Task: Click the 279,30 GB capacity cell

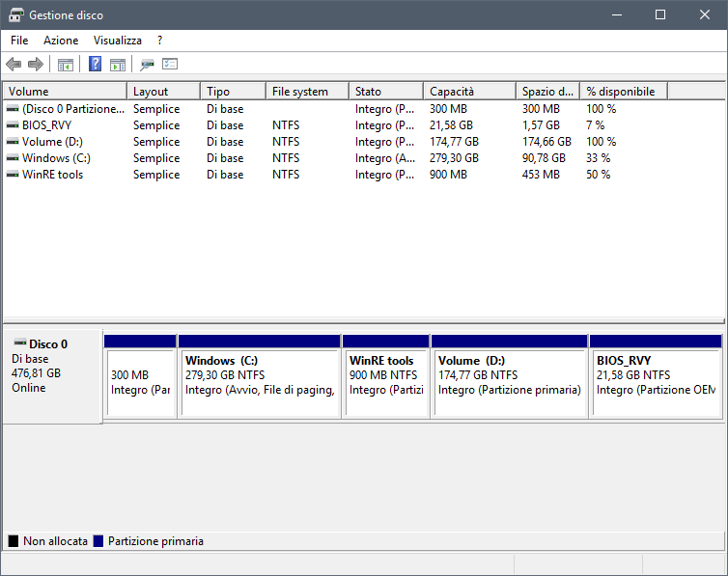Action: (x=454, y=158)
